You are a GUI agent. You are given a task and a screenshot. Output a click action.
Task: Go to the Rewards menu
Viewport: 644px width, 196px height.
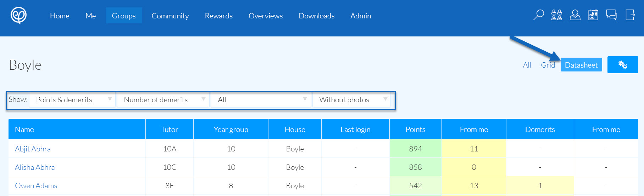(x=218, y=16)
